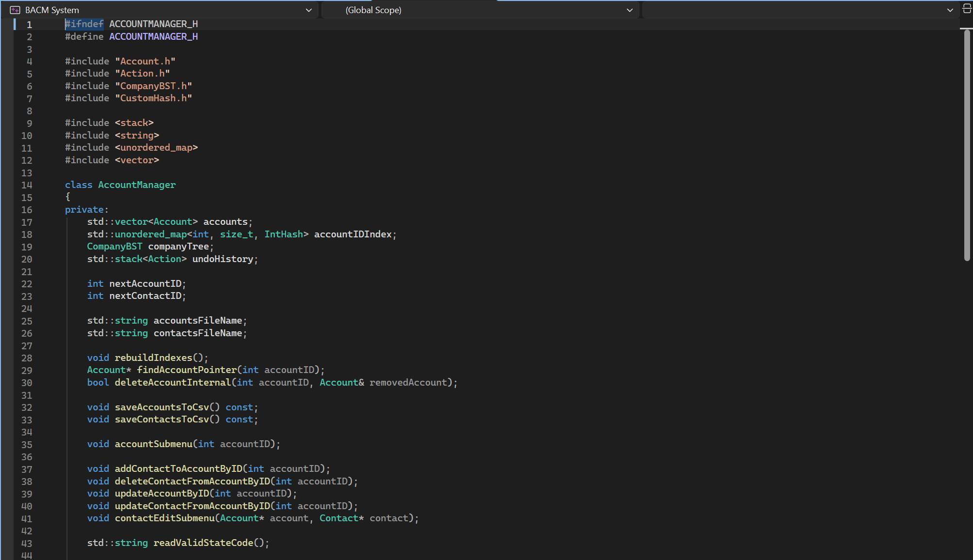Open the BACM System project dropdown
The image size is (973, 560).
pyautogui.click(x=161, y=10)
